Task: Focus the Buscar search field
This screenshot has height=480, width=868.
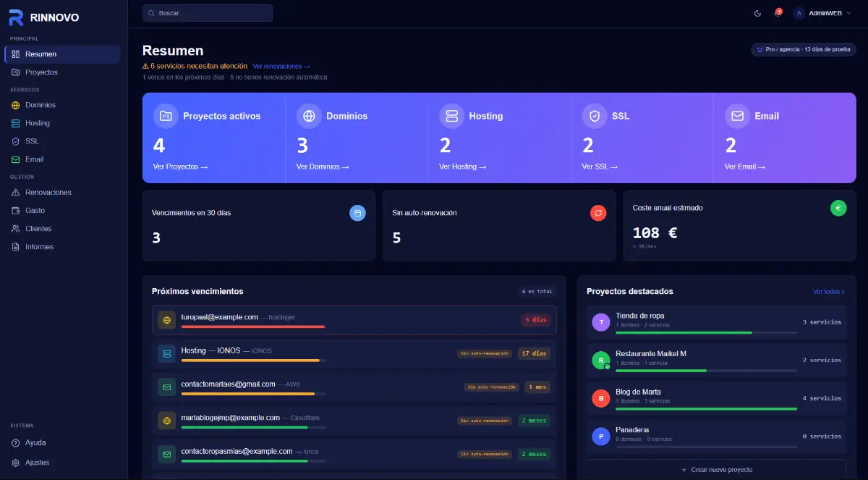Action: (208, 13)
